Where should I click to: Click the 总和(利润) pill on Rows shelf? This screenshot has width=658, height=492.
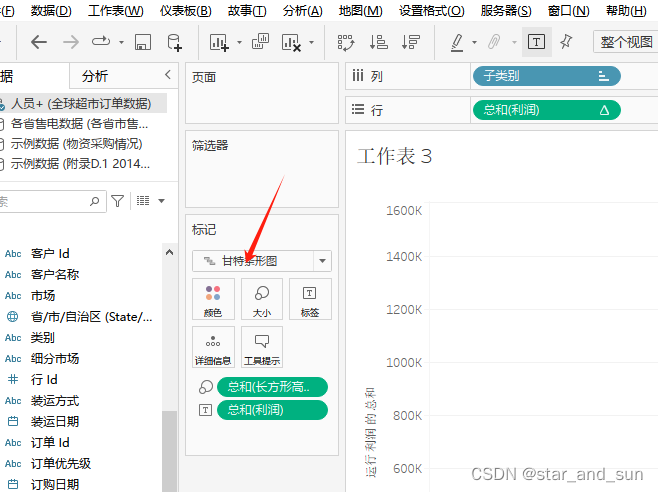click(547, 110)
